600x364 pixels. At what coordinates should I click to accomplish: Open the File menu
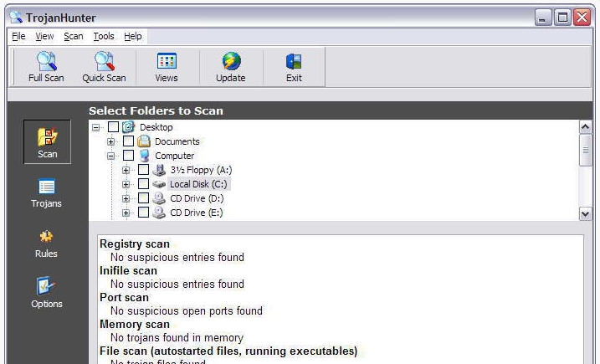click(x=18, y=36)
